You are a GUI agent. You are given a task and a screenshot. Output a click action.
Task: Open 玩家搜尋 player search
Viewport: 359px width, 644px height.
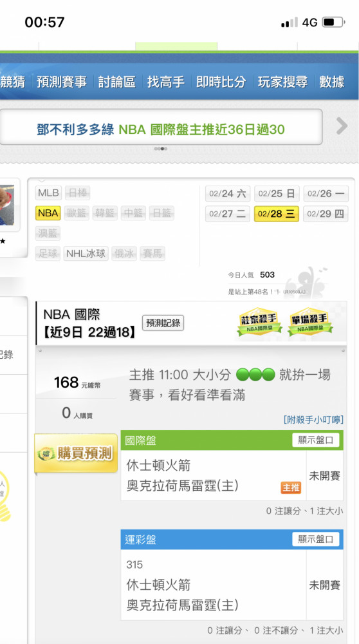pos(282,82)
